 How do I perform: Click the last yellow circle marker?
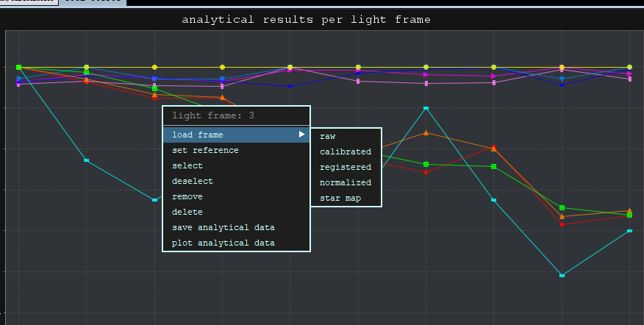pos(629,68)
